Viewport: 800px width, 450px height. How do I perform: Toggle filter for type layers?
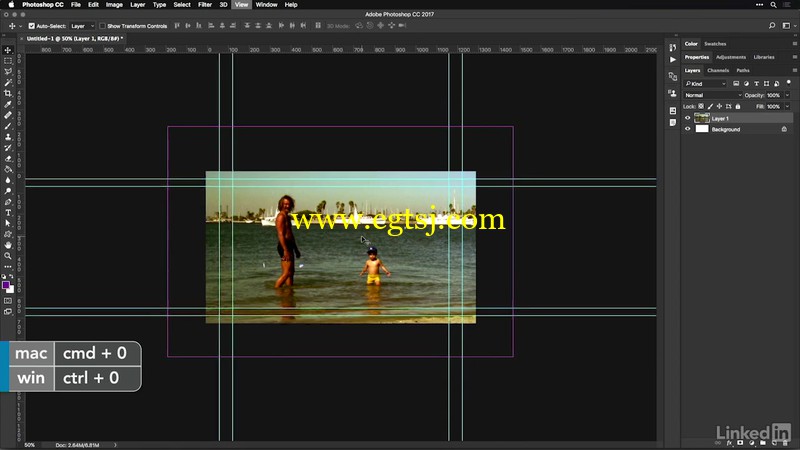point(756,83)
